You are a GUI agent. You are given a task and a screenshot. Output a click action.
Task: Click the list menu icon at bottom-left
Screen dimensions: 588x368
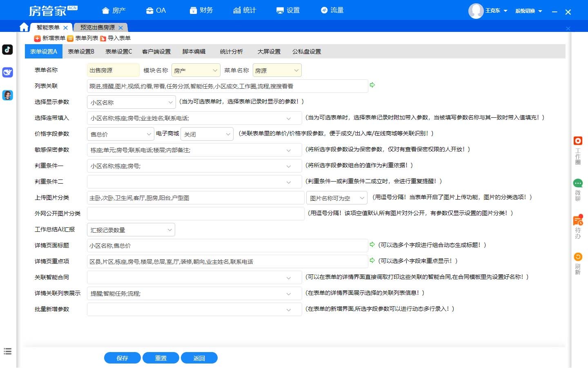pyautogui.click(x=8, y=351)
